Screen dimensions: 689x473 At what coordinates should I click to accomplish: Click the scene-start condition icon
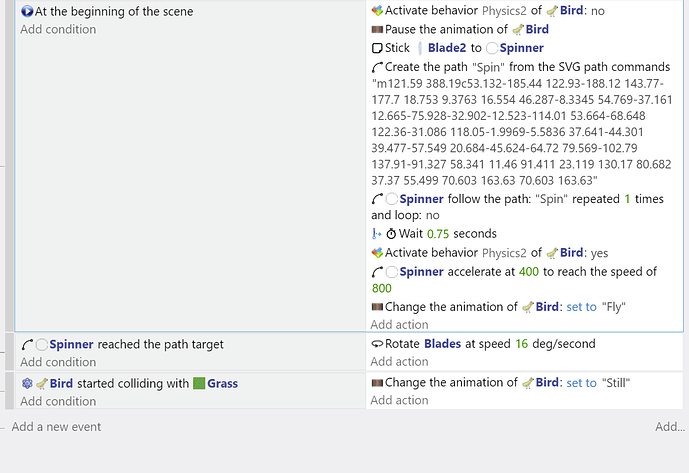pos(27,11)
